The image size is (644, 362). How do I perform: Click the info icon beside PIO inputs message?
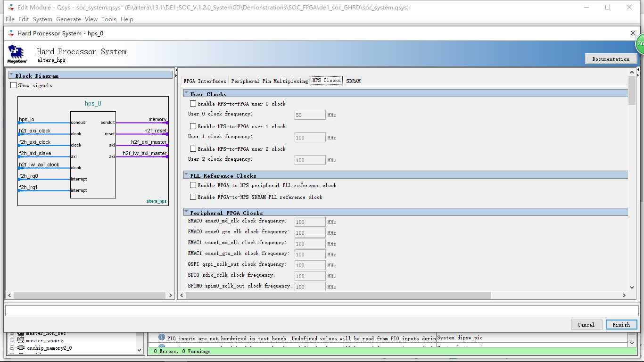point(162,337)
